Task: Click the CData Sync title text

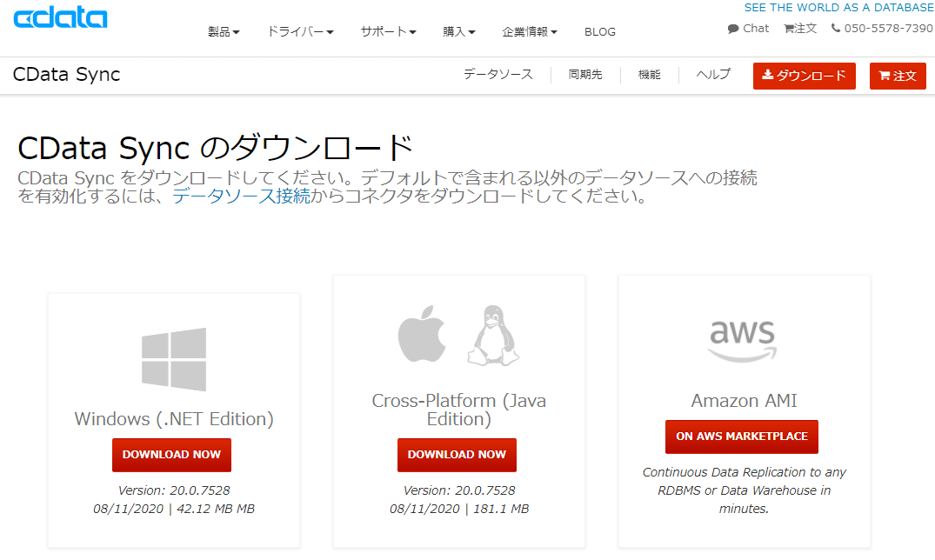Action: pyautogui.click(x=66, y=75)
